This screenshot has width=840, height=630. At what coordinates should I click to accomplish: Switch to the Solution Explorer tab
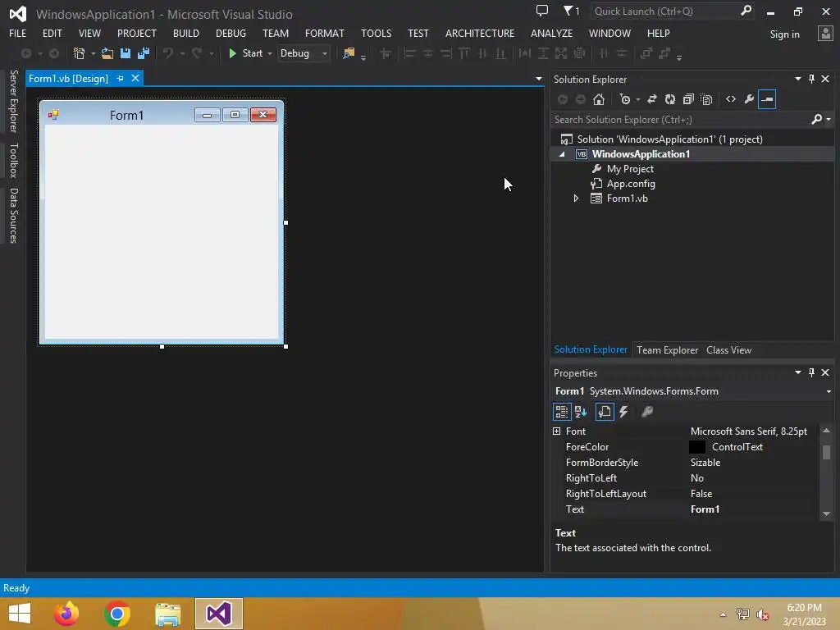coord(591,349)
